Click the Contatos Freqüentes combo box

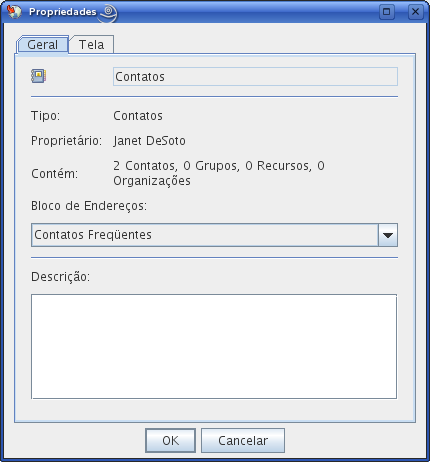214,235
